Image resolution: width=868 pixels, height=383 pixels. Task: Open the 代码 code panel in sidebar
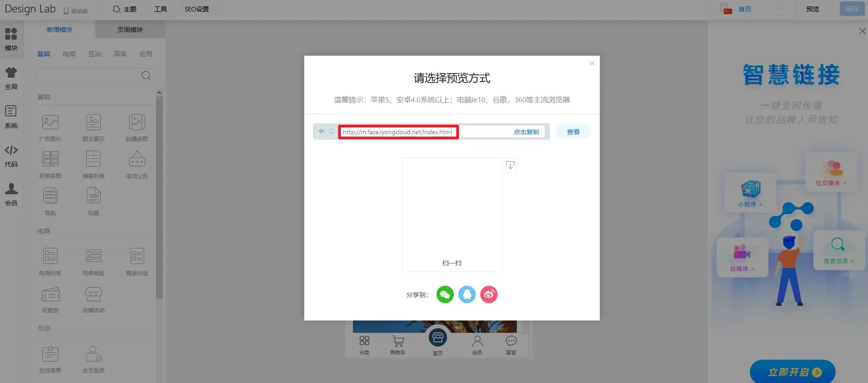click(x=11, y=156)
